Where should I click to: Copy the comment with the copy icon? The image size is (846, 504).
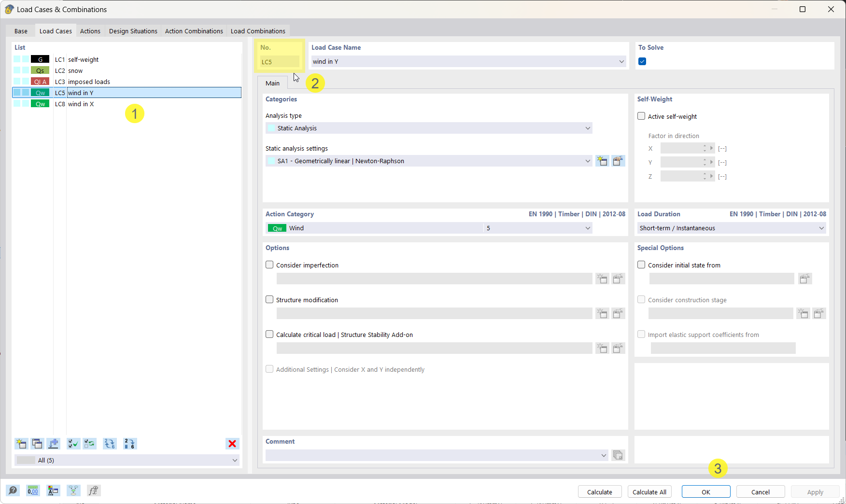[x=618, y=455]
